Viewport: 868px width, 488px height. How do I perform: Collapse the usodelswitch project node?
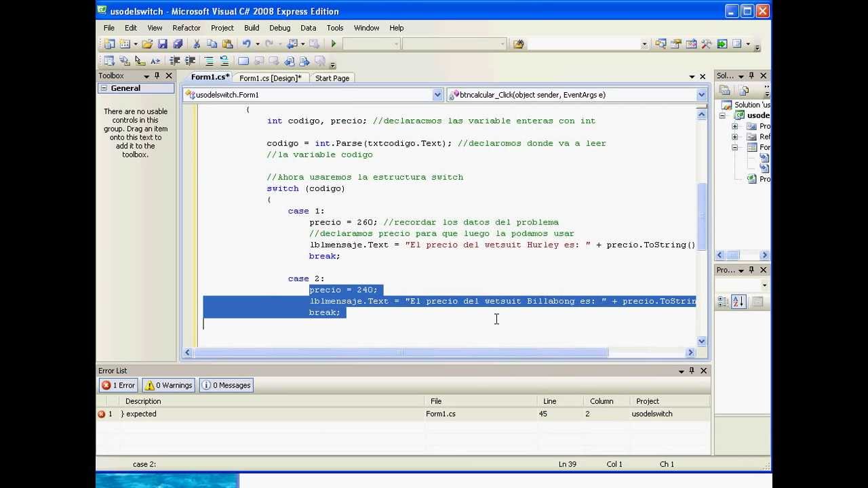coord(723,116)
